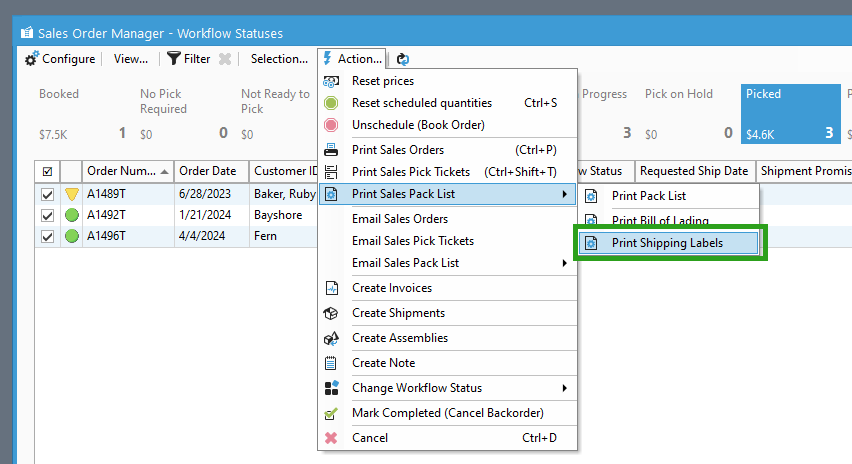
Task: Click the Filter funnel icon
Action: (174, 59)
